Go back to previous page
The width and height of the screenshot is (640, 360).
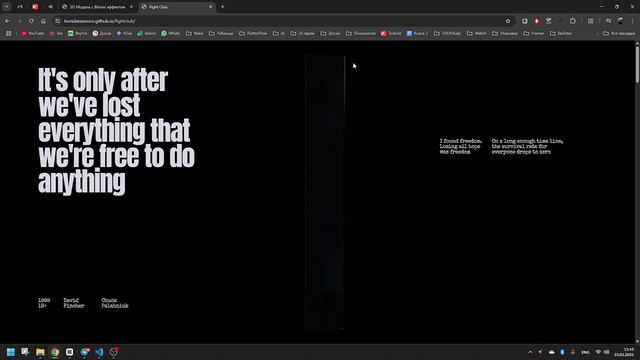pyautogui.click(x=7, y=21)
